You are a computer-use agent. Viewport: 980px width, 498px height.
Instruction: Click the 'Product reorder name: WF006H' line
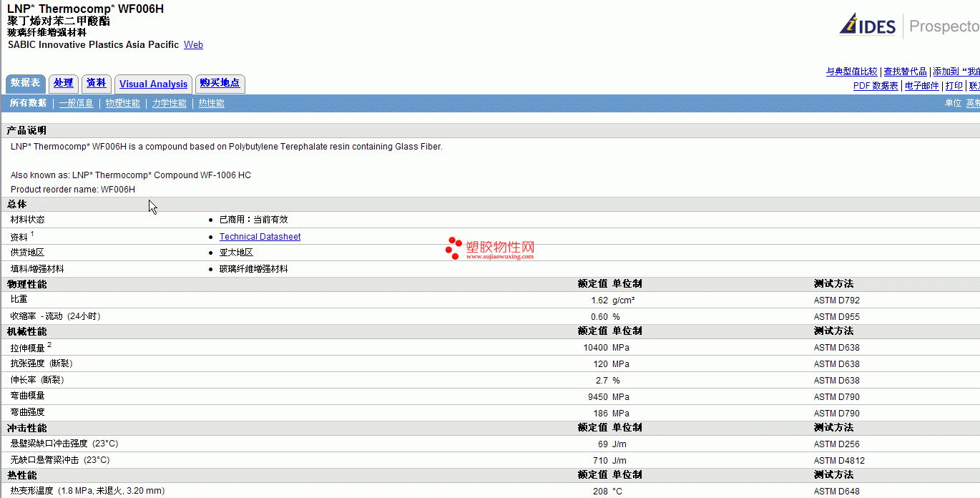tap(73, 190)
